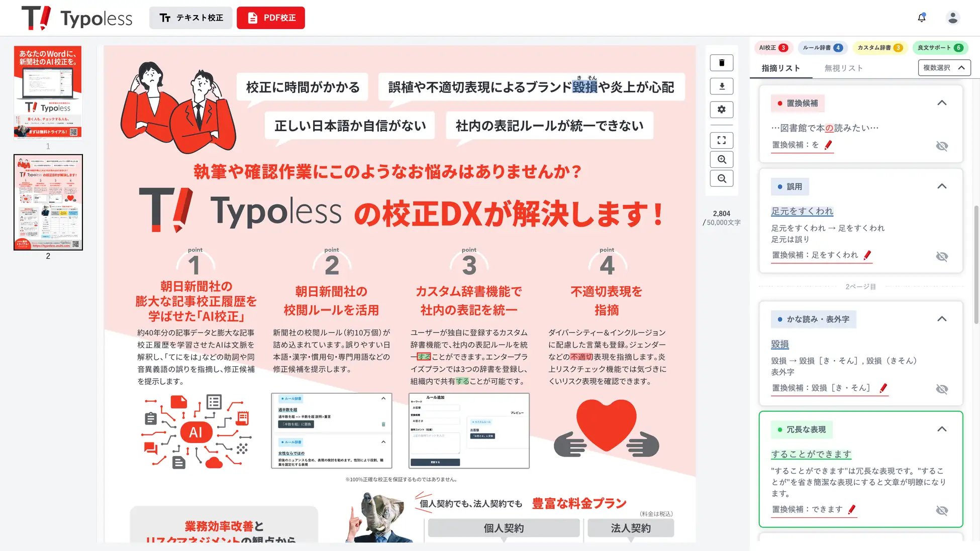This screenshot has height=551, width=980.
Task: Click the 個人契約 plan tab in PDF
Action: coord(504,528)
